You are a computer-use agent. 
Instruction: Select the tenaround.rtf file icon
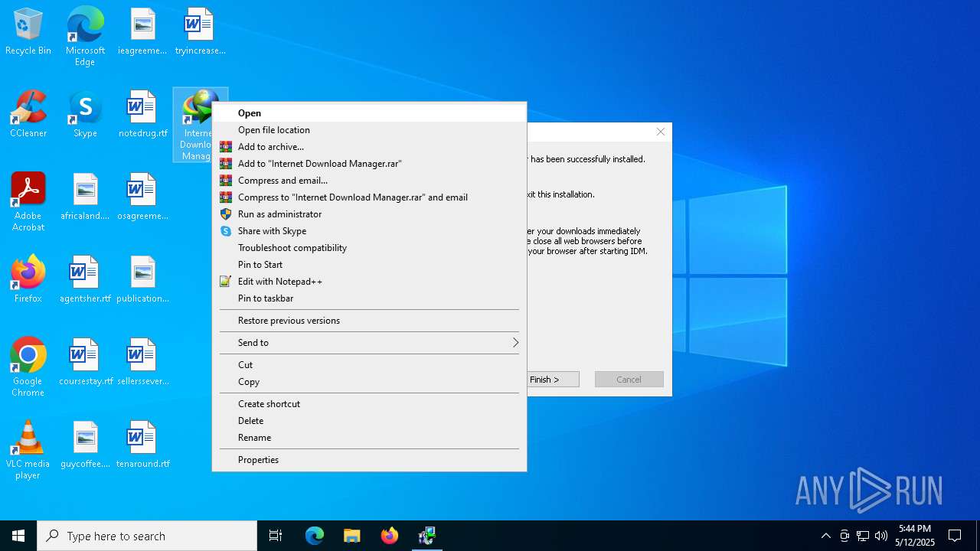(142, 445)
